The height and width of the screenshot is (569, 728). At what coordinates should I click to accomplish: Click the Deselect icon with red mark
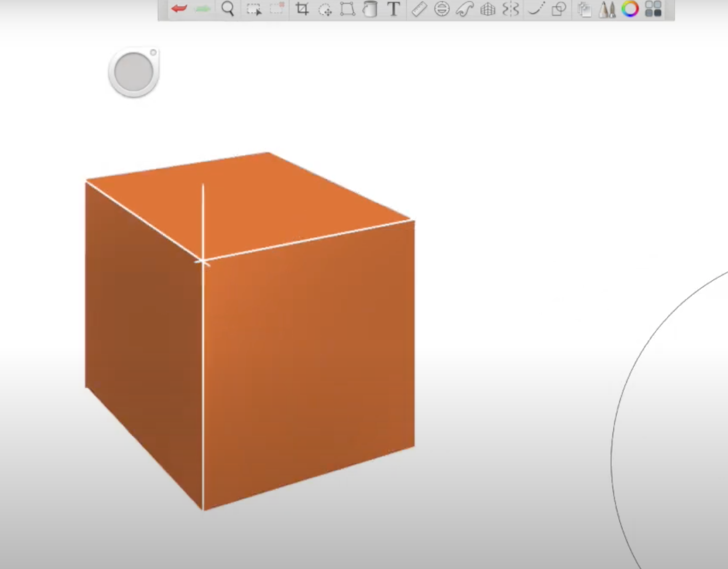point(277,8)
